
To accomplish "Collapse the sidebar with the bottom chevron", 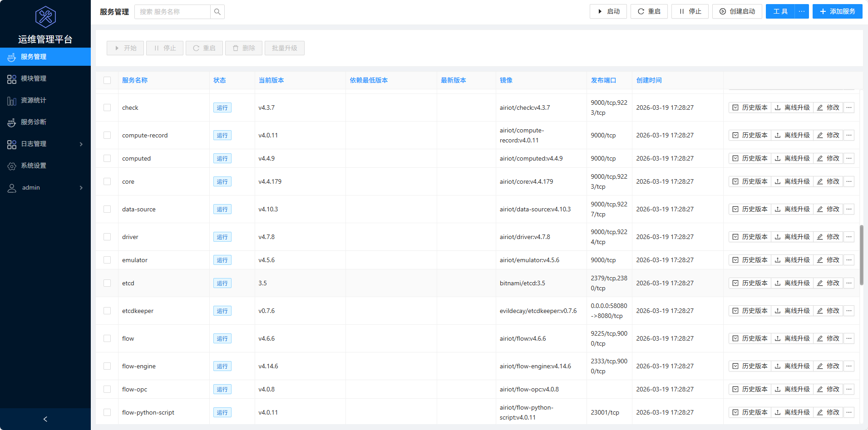I will point(45,419).
